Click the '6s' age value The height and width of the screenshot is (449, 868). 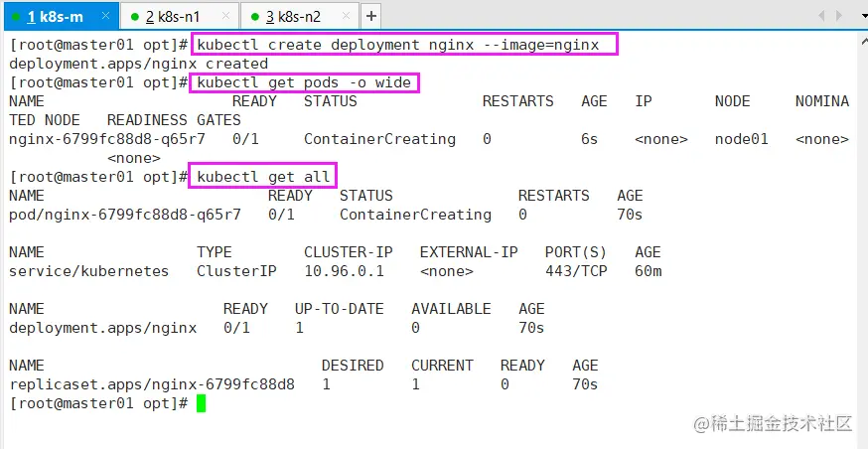[x=590, y=139]
